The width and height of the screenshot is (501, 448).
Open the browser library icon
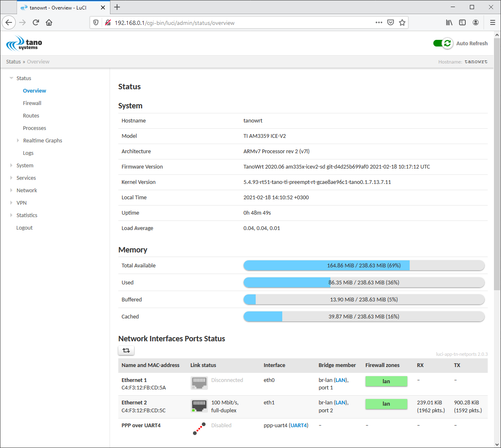[449, 22]
